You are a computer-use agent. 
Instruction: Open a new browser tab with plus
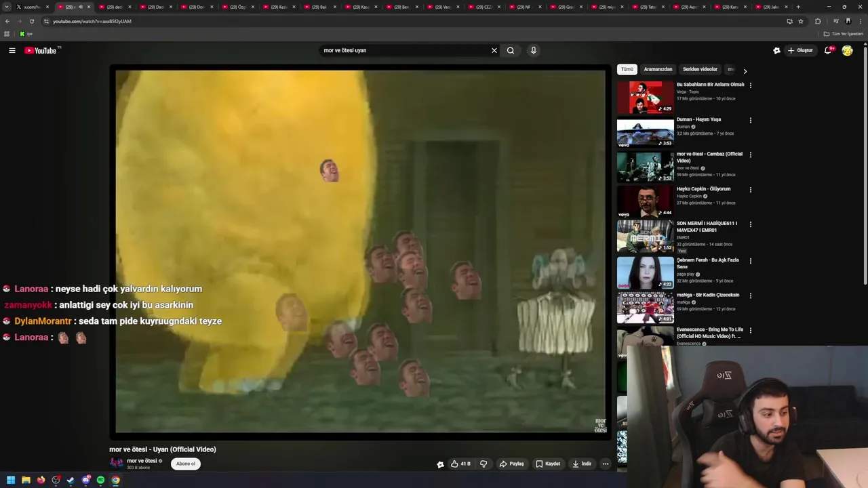click(798, 7)
